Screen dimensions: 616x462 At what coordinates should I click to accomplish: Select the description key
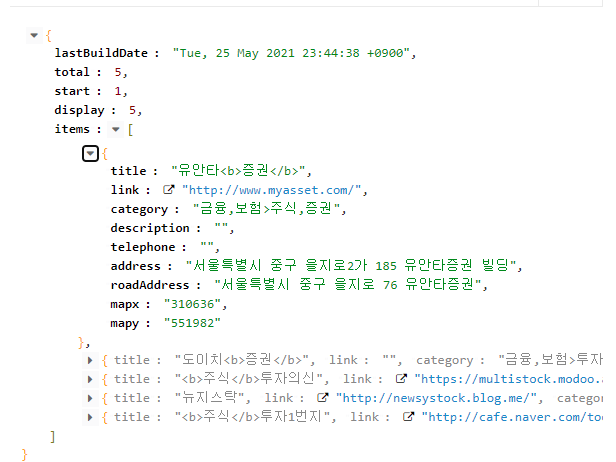tap(150, 228)
